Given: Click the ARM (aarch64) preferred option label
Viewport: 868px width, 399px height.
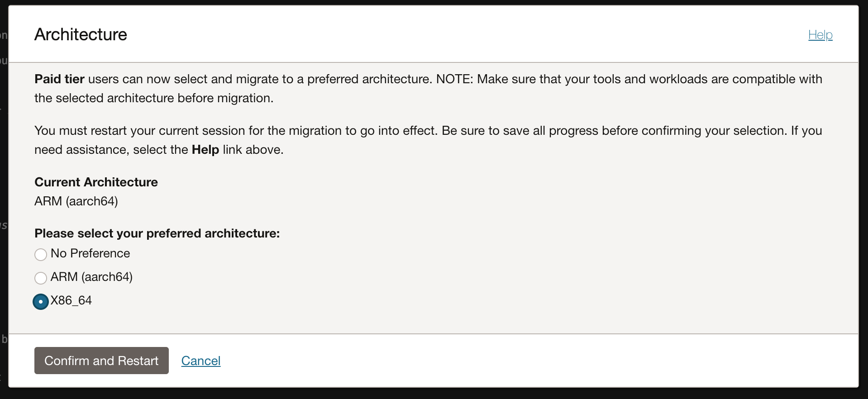Looking at the screenshot, I should tap(91, 277).
